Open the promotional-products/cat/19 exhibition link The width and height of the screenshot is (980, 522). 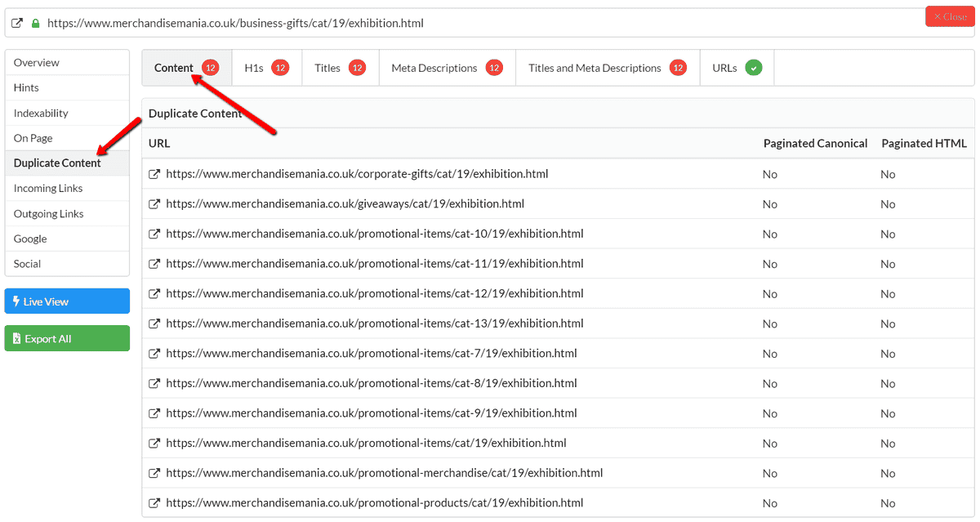(375, 503)
